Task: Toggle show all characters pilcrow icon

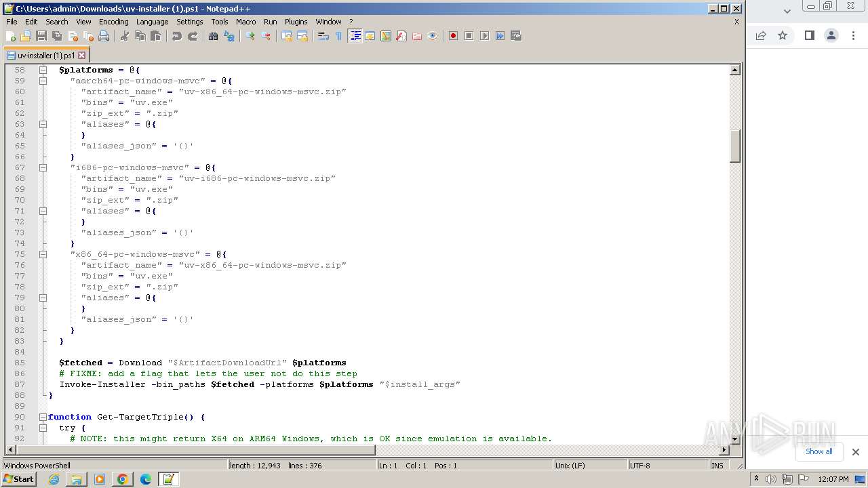Action: click(339, 36)
